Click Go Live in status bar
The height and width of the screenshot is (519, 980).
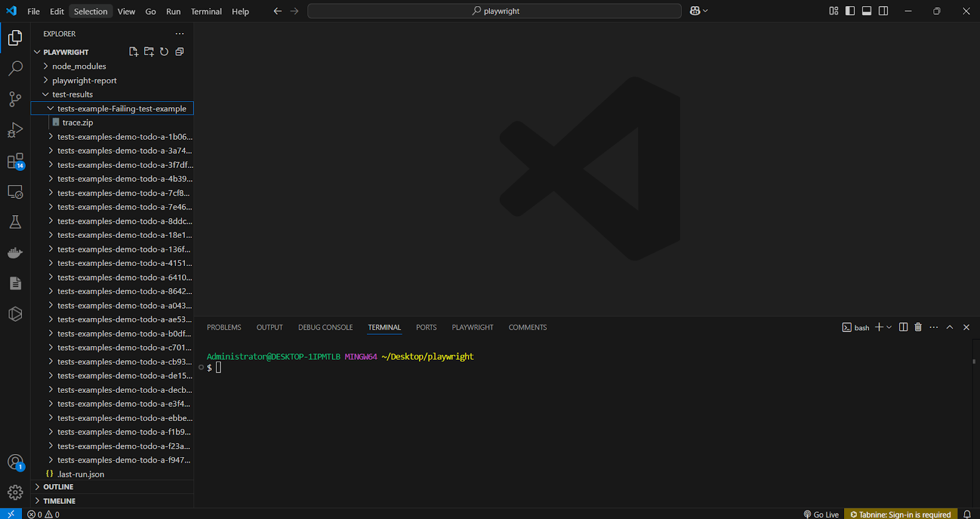(x=821, y=514)
